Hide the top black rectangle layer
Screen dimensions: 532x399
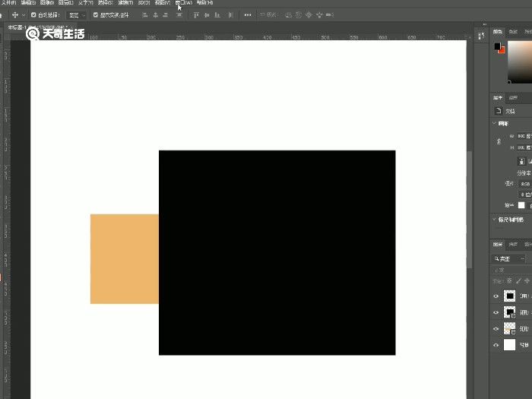496,296
